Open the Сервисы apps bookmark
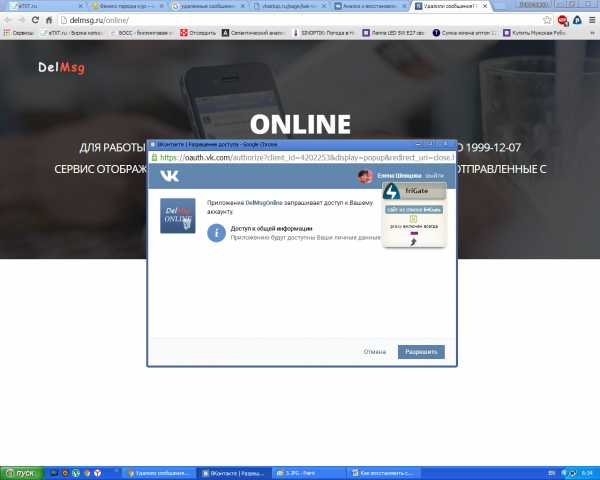The height and width of the screenshot is (480, 600). click(x=18, y=33)
